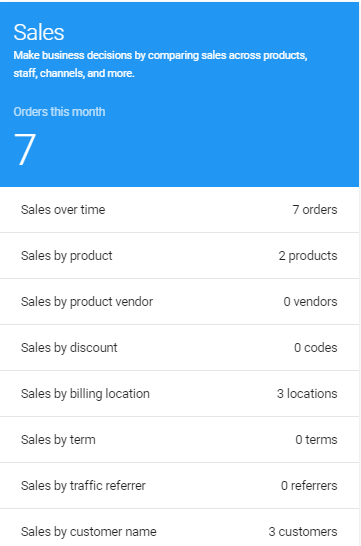Open the Sales by product report
This screenshot has height=546, width=361.
coord(179,256)
